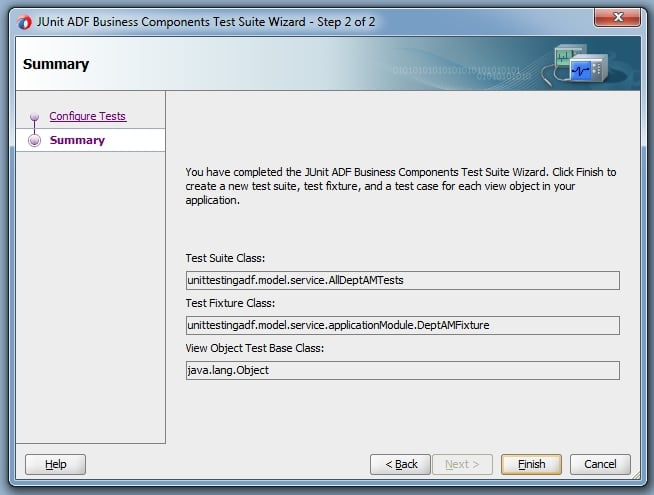Click the Test Suite Class field

[x=402, y=280]
